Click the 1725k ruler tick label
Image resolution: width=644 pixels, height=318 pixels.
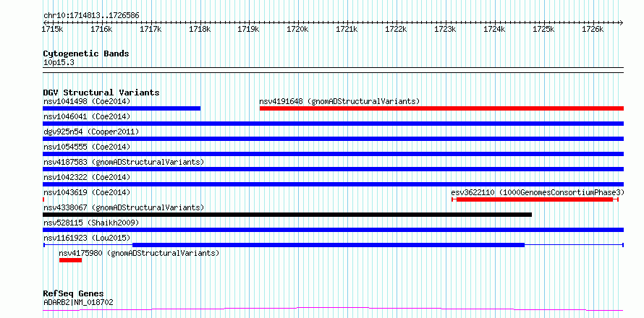click(x=544, y=30)
